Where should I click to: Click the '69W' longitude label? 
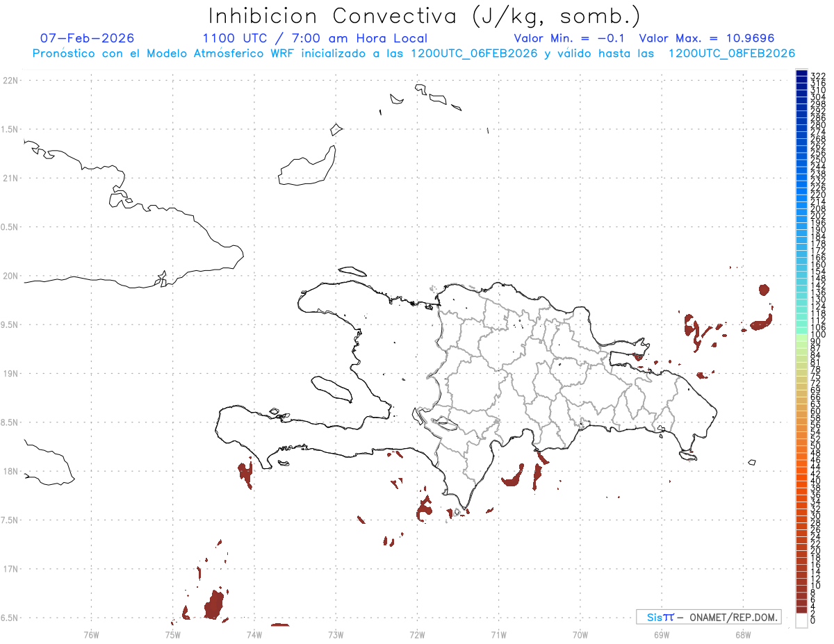click(x=662, y=634)
